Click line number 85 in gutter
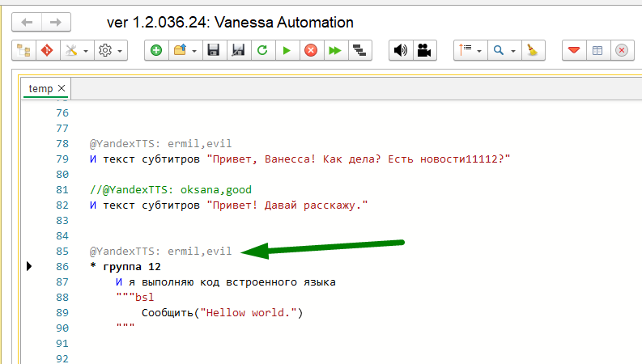642x364 pixels. pyautogui.click(x=62, y=251)
